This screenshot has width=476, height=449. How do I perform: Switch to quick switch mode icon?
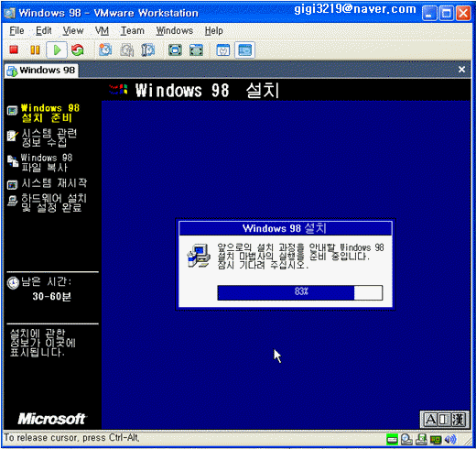[x=196, y=49]
